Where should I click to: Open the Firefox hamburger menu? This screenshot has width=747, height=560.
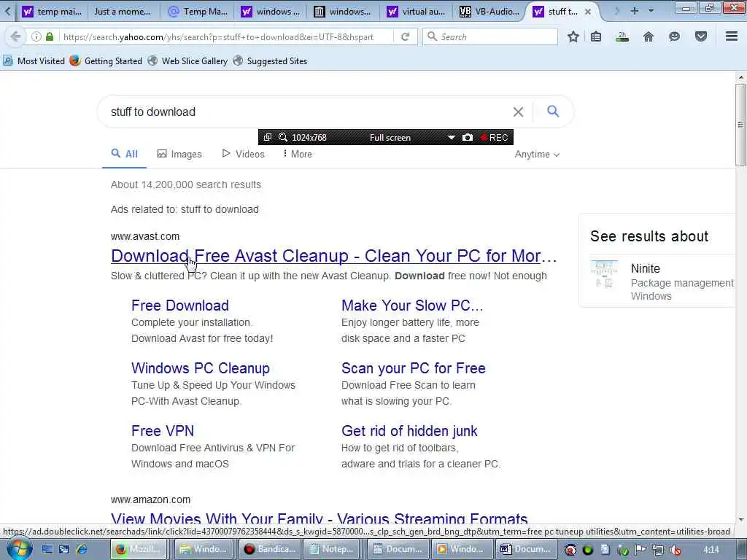tap(732, 36)
